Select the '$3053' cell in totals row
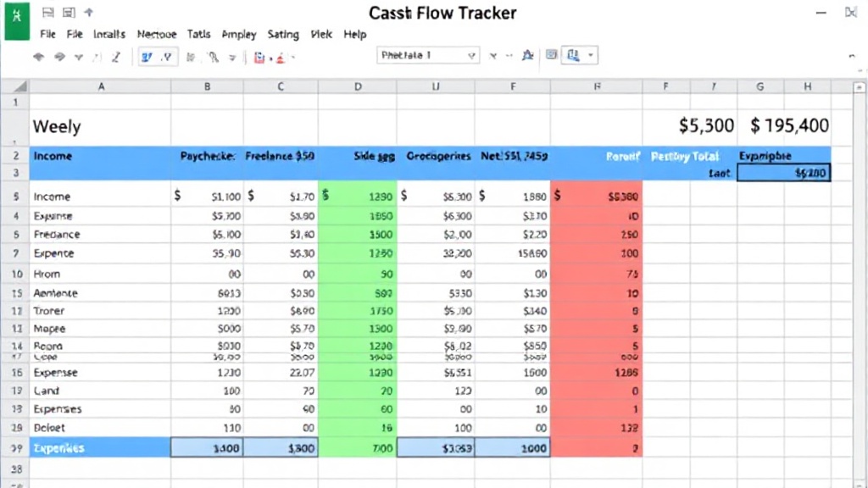Viewport: 868px width, 488px height. click(436, 447)
